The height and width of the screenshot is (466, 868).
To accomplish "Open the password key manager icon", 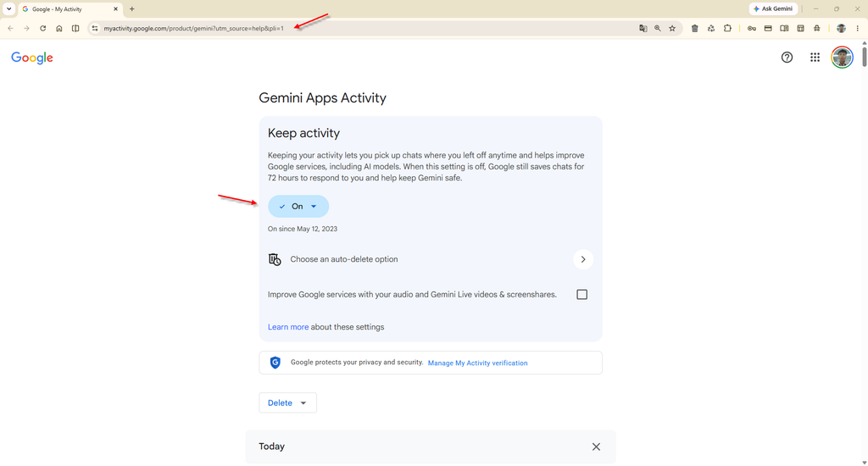I will click(x=752, y=28).
